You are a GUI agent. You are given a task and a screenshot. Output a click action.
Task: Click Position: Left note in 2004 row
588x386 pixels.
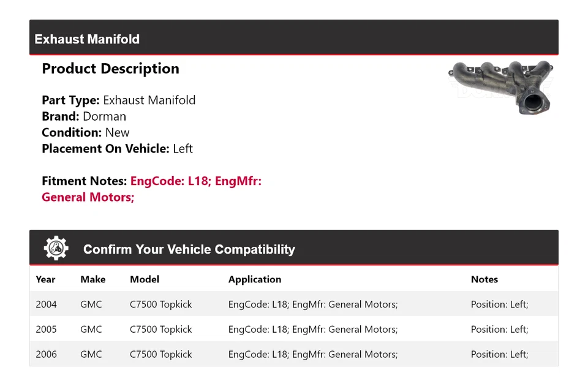(499, 304)
